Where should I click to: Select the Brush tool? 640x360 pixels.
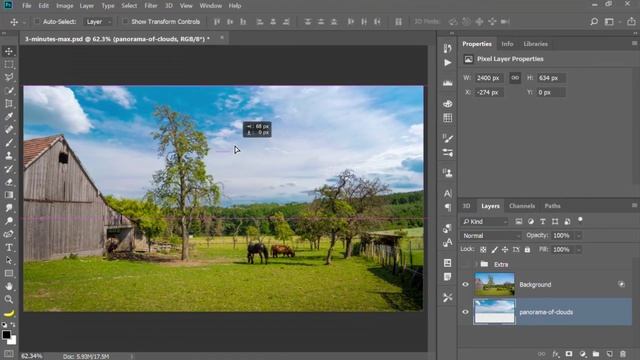(x=9, y=143)
